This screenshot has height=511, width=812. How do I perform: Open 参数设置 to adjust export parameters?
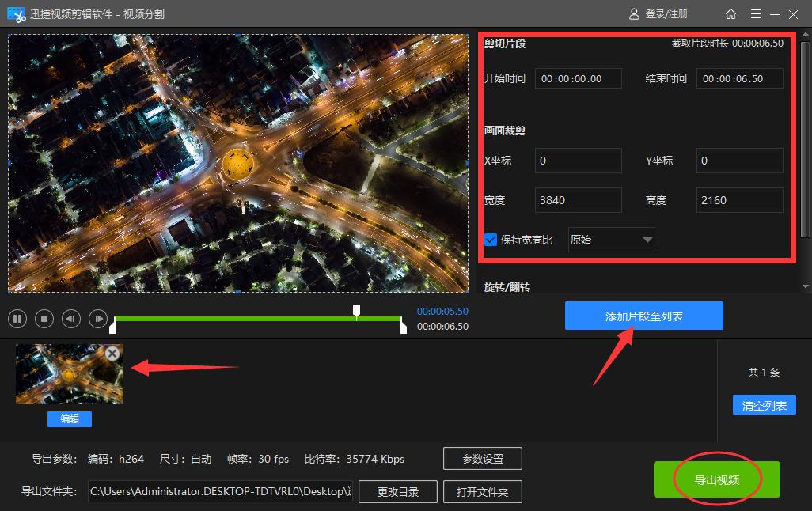[483, 458]
